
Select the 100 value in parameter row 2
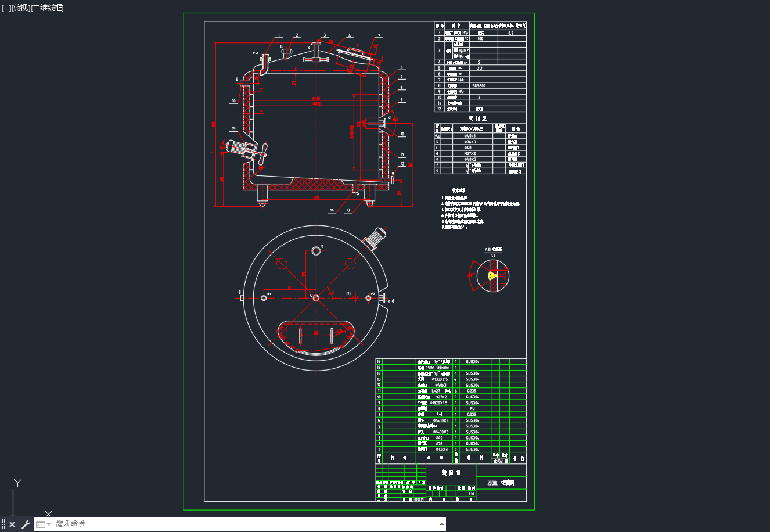click(480, 39)
